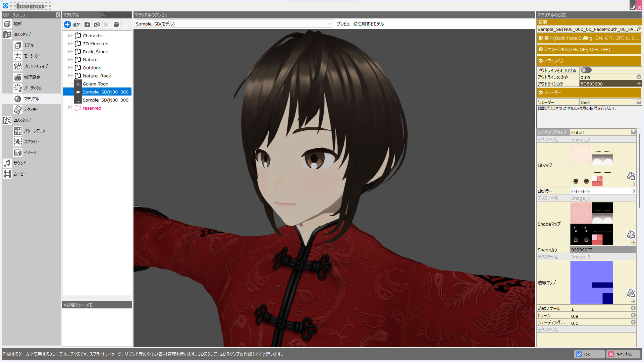Open the Sound resource section
The width and height of the screenshot is (644, 362).
click(19, 163)
